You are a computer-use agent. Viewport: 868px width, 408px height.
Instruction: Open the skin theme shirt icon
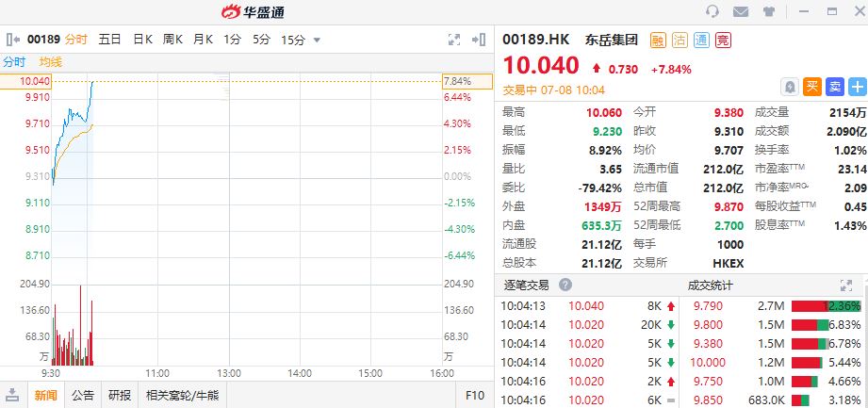[x=769, y=11]
